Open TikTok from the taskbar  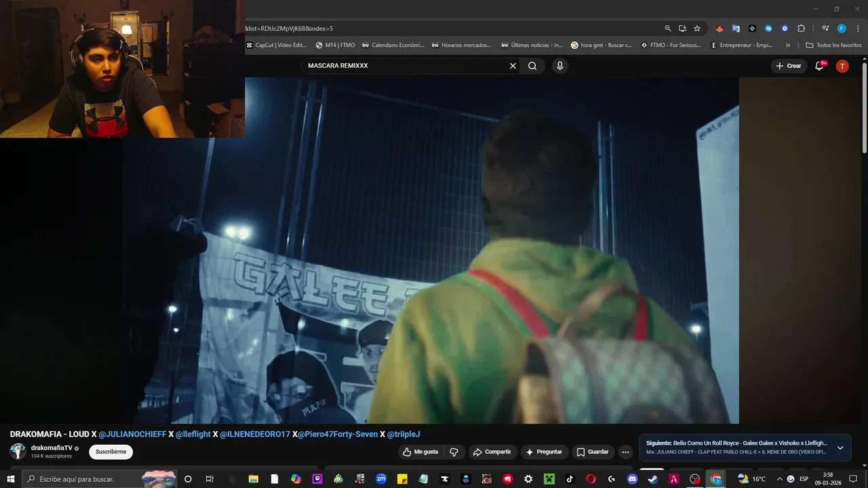[x=570, y=479]
